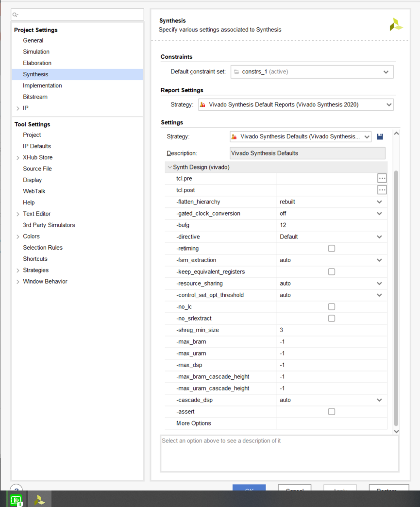420x507 pixels.
Task: Open 3rd Party Simulators settings
Action: pyautogui.click(x=49, y=225)
